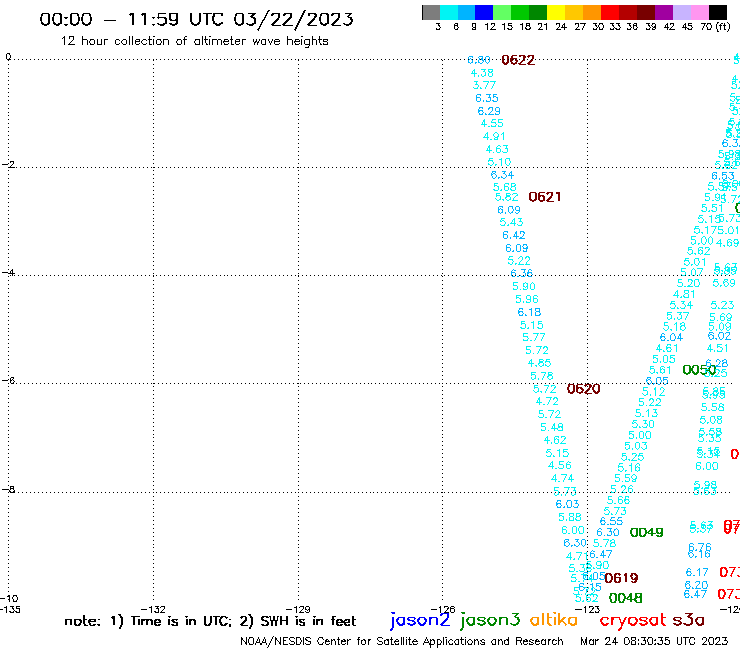
Task: Click the 4.51 wave height reading
Action: coord(717,348)
